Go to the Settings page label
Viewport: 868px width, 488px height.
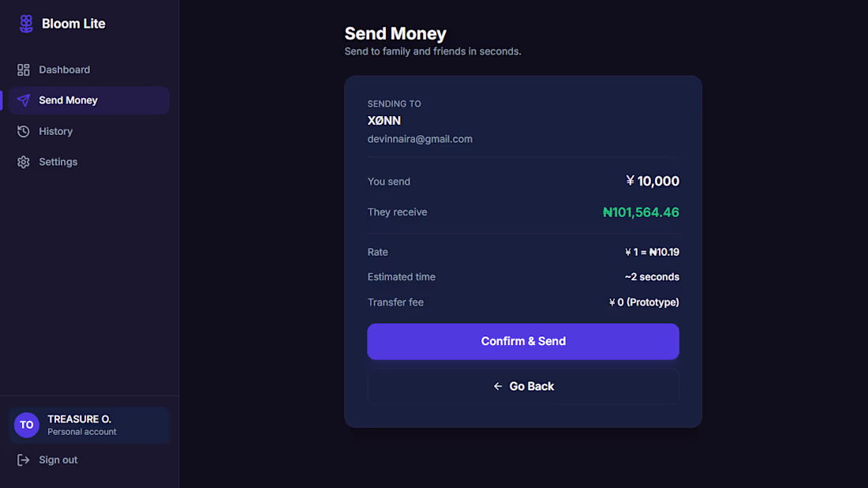coord(58,162)
